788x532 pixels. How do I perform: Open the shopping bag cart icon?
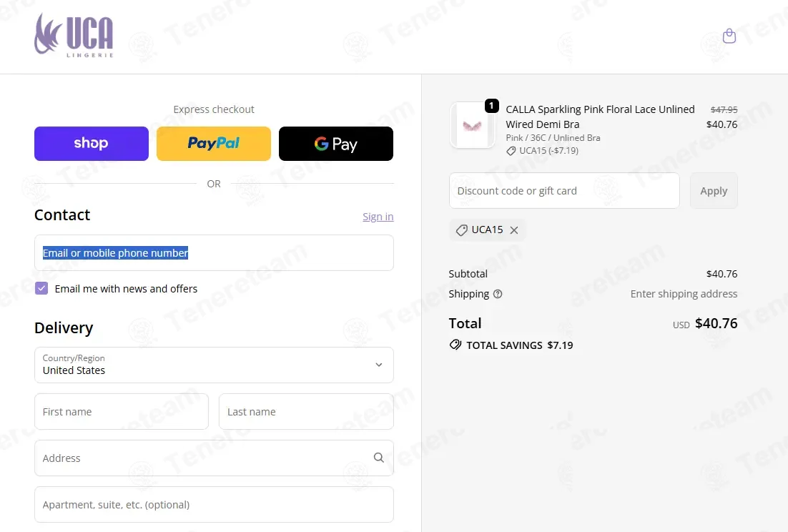click(729, 36)
